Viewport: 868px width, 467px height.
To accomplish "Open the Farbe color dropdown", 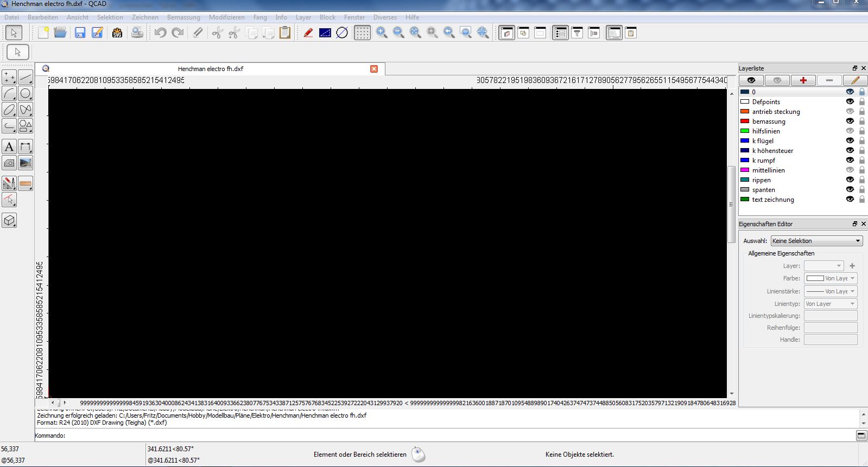I will 831,278.
